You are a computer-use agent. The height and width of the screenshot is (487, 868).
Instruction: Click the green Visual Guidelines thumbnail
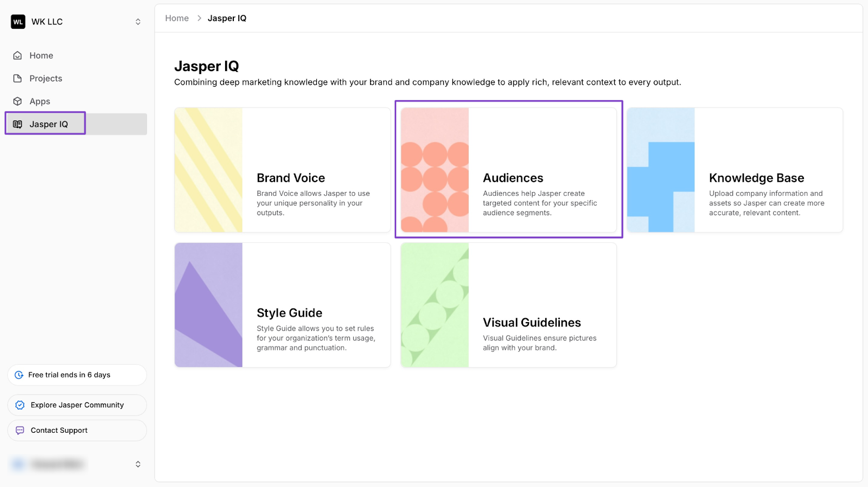[435, 305]
